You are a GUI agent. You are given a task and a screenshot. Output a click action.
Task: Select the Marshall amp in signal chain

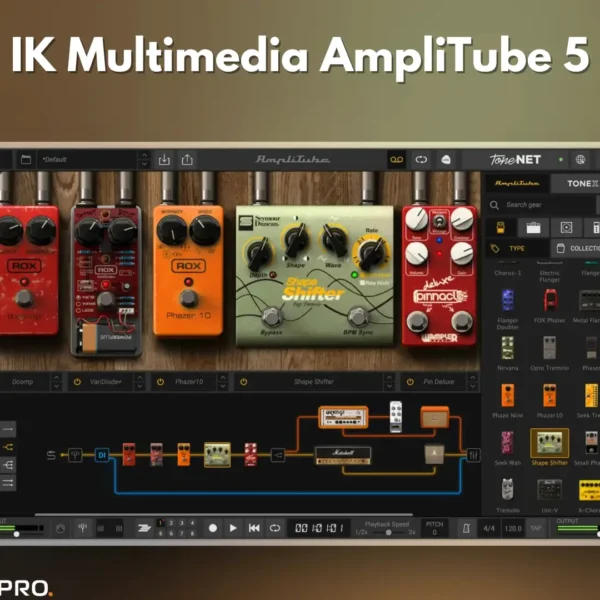click(x=343, y=455)
